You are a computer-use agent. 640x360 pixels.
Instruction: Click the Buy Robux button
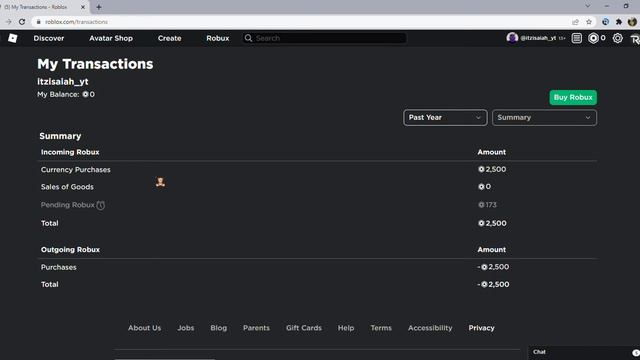coord(573,97)
